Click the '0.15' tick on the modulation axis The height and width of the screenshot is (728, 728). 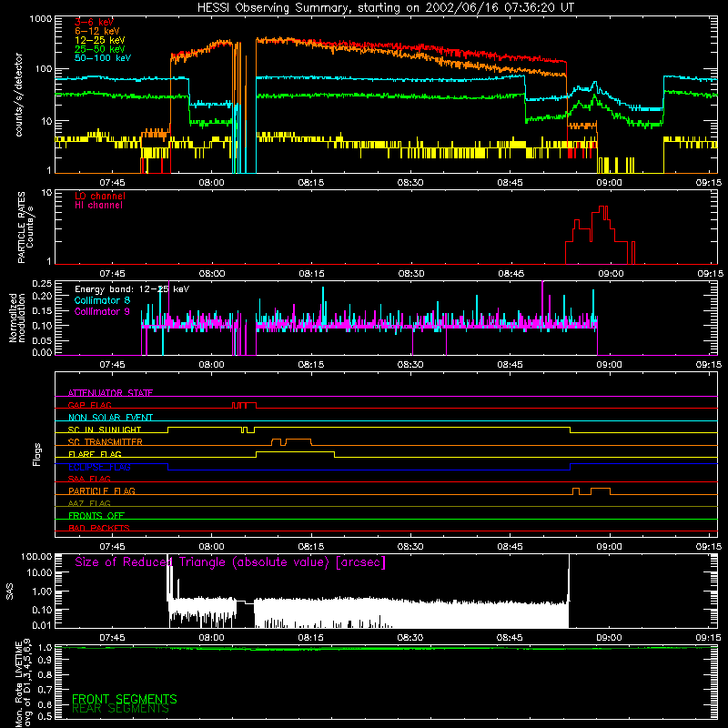[x=42, y=310]
